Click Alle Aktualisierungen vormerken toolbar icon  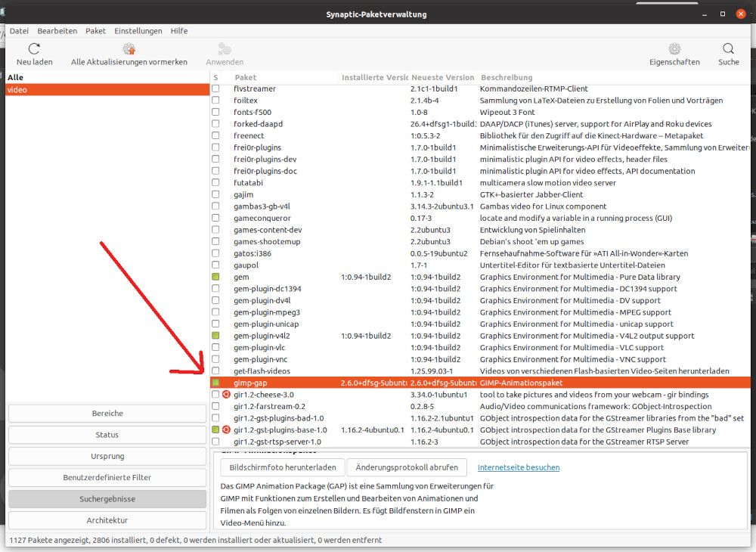pos(129,48)
